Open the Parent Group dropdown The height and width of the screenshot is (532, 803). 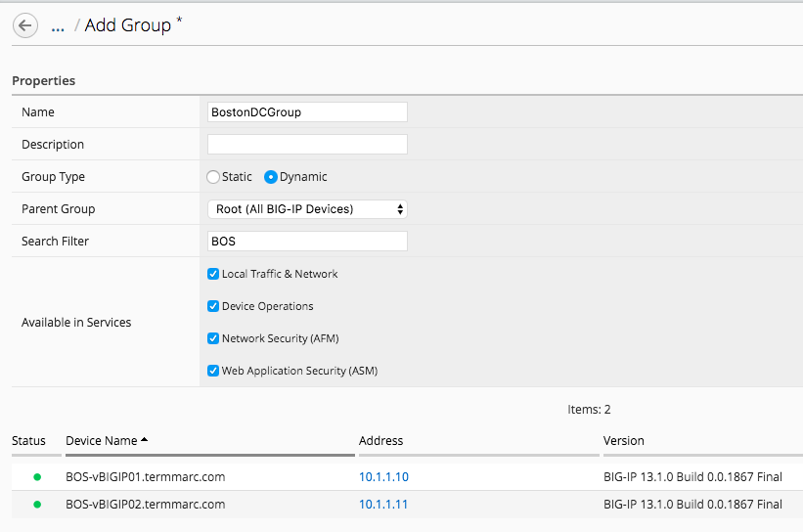[x=307, y=209]
